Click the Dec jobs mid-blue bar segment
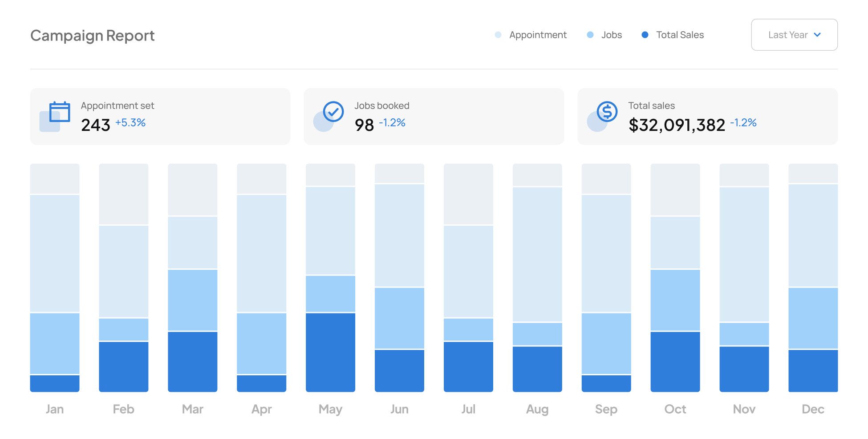The image size is (868, 439). click(813, 318)
